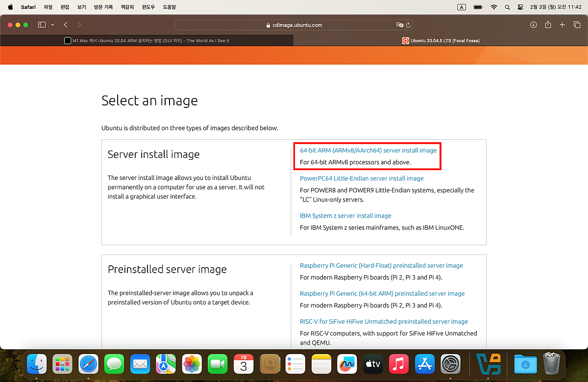Open the 책갈피 menu
588x382 pixels.
[x=127, y=7]
